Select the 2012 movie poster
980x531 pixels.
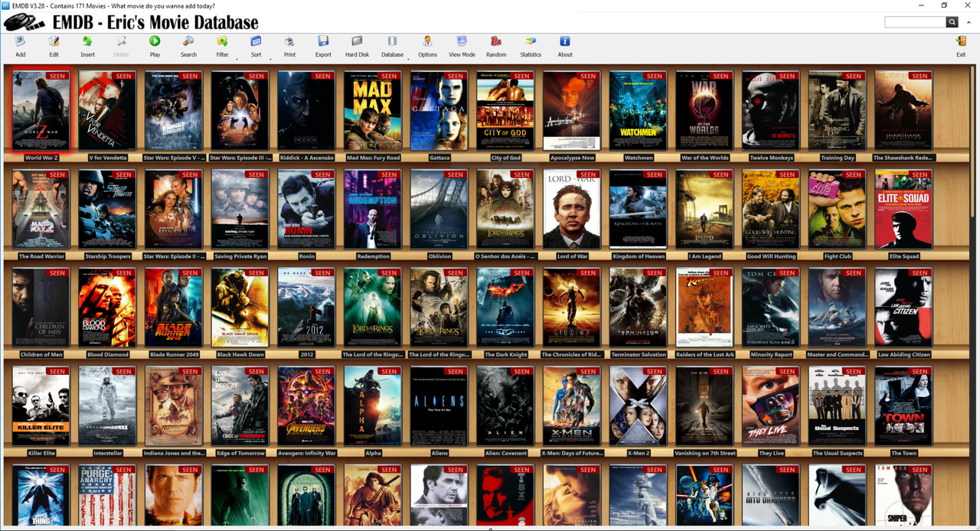pyautogui.click(x=306, y=308)
